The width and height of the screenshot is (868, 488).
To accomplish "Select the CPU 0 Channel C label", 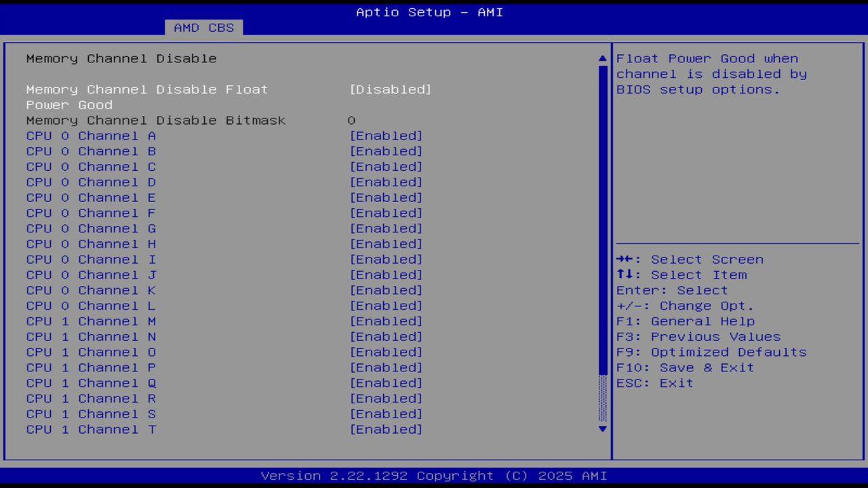I will 91,167.
